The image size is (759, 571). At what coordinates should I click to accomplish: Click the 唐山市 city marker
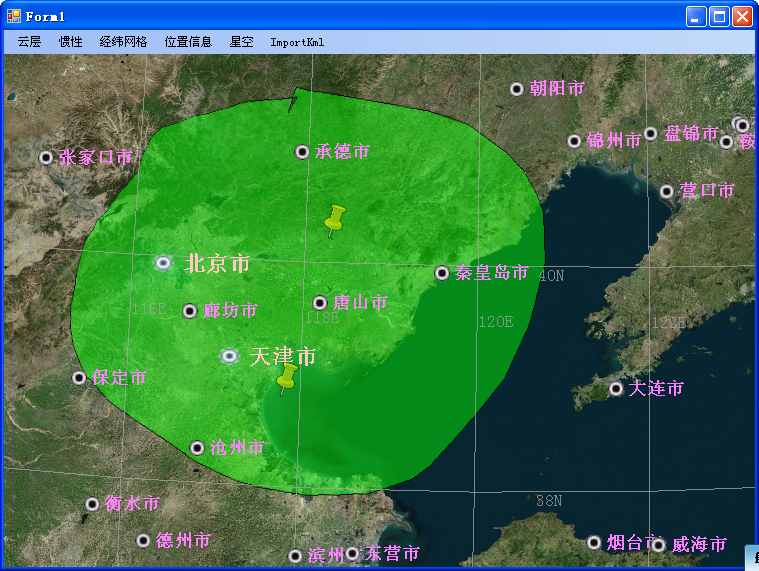[320, 303]
